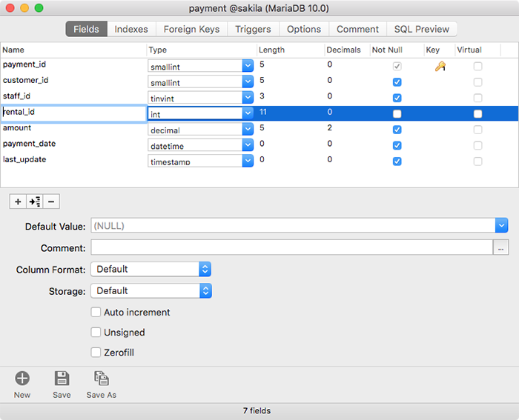The image size is (519, 420).
Task: Click the Key column header
Action: tap(440, 50)
